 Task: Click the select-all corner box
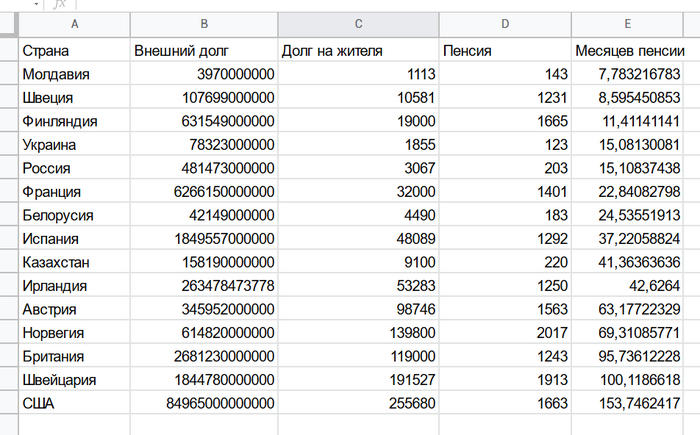coord(9,25)
